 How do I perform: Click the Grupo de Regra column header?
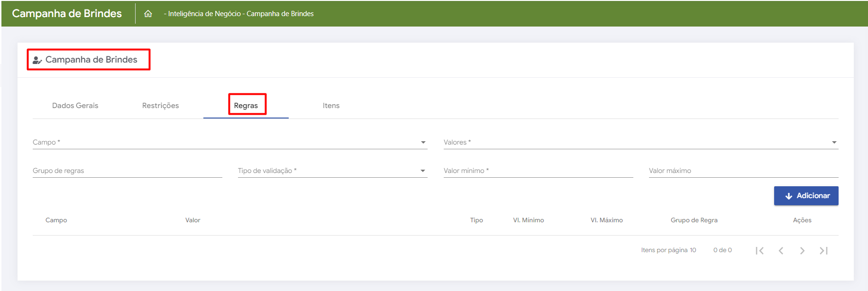(x=694, y=220)
